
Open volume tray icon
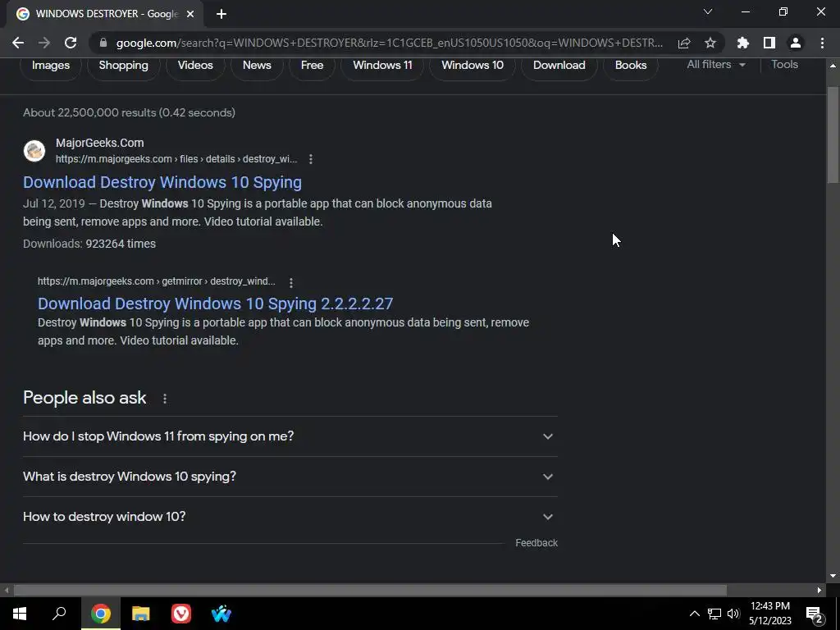coord(733,614)
